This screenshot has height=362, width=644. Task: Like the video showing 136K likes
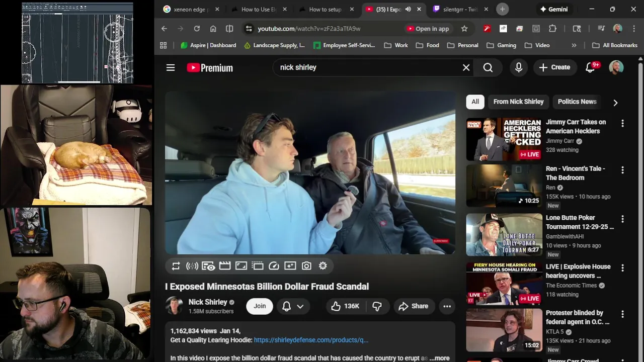tap(345, 306)
